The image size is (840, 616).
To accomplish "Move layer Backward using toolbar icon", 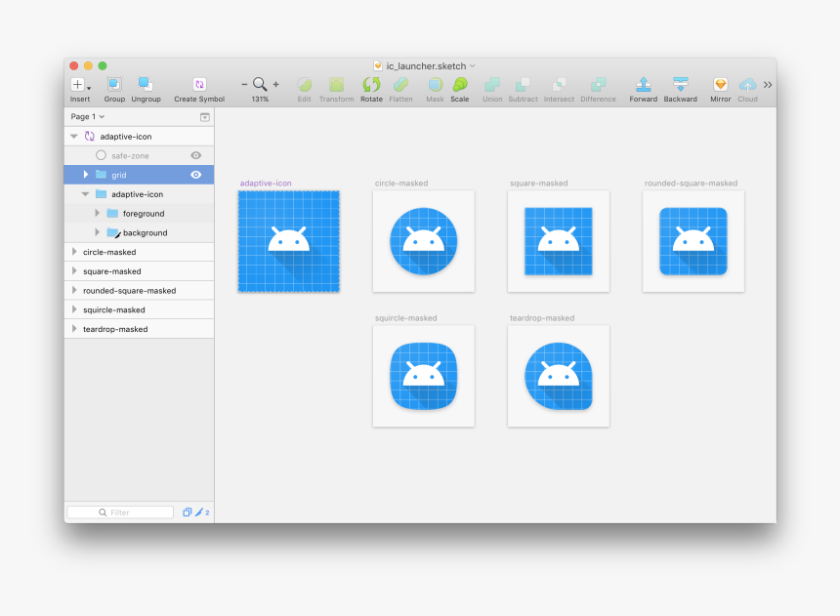I will click(681, 85).
